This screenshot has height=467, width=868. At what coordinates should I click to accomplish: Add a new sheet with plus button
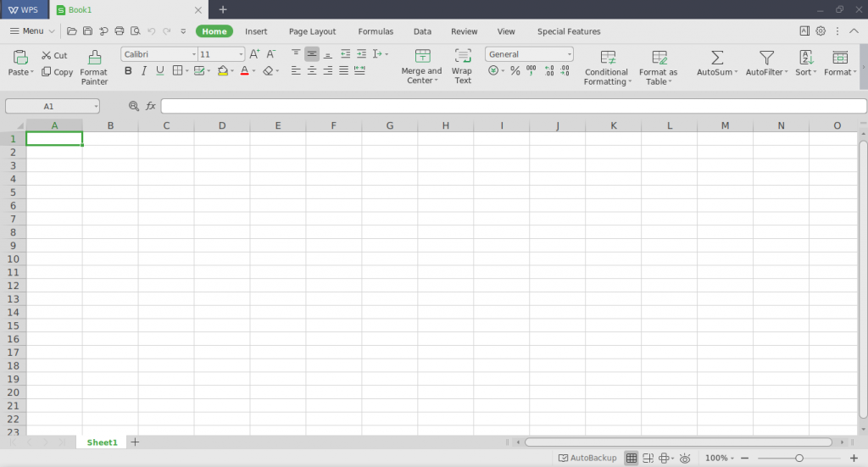(x=135, y=442)
